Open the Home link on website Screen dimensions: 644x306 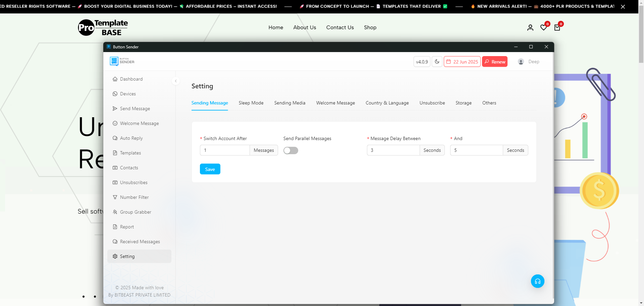tap(276, 28)
